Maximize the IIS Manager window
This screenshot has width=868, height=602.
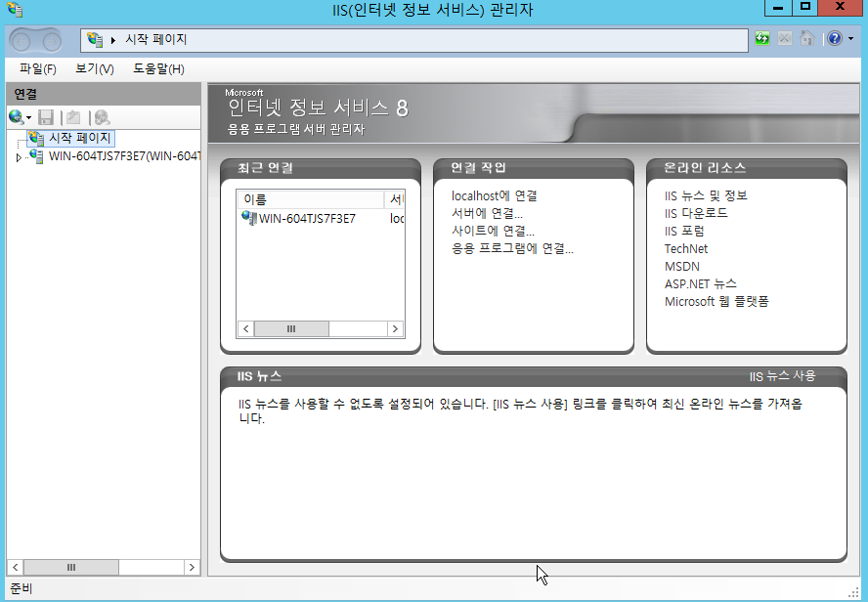pyautogui.click(x=805, y=7)
